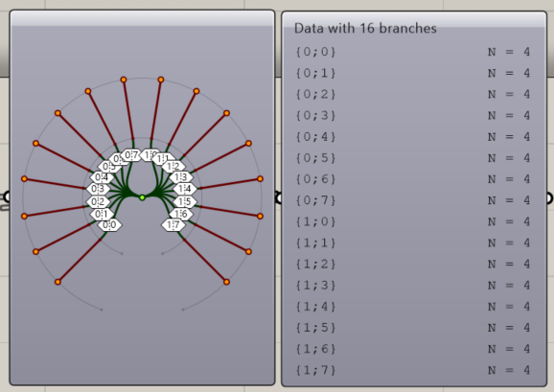
Task: Click the {0;3} branch path row
Action: coord(413,115)
